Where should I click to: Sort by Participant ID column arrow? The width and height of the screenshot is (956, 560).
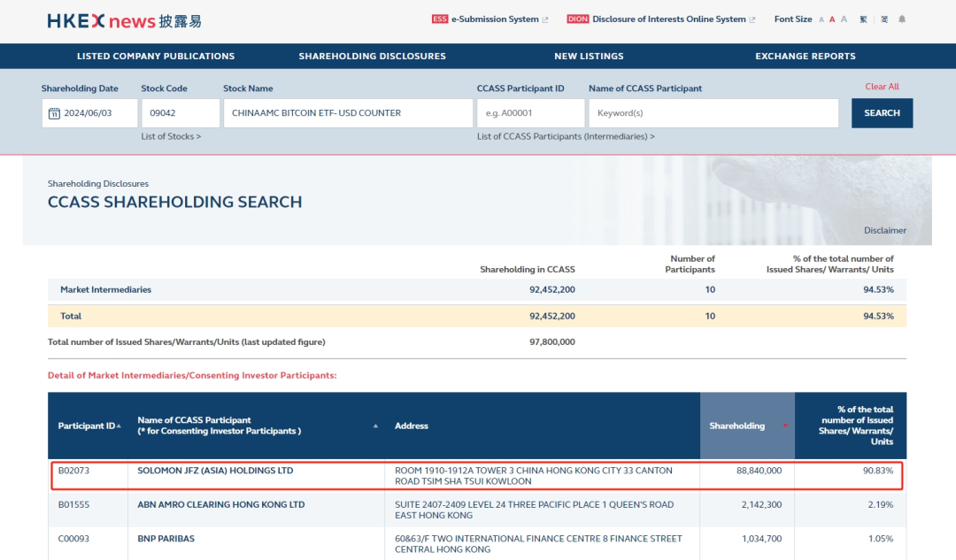pyautogui.click(x=119, y=426)
